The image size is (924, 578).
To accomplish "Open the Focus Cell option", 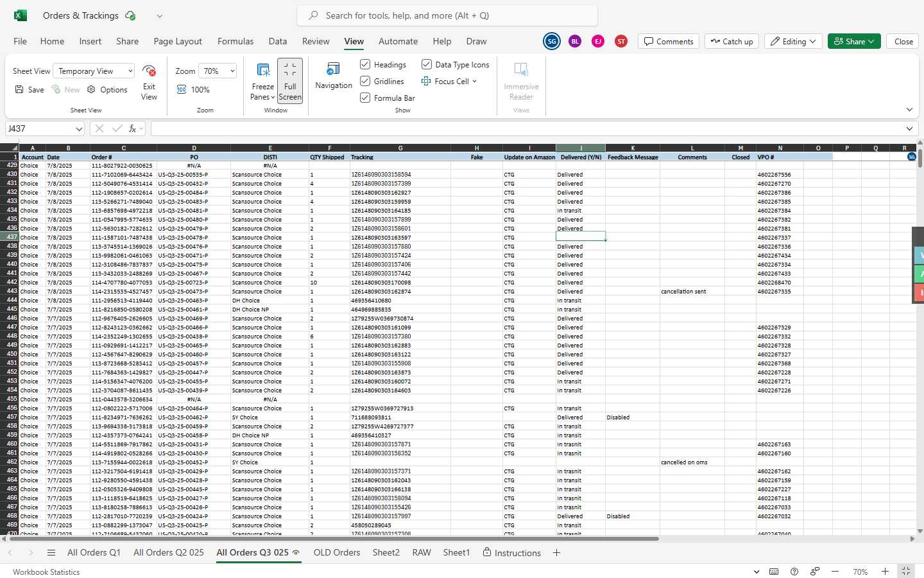I will pyautogui.click(x=449, y=82).
